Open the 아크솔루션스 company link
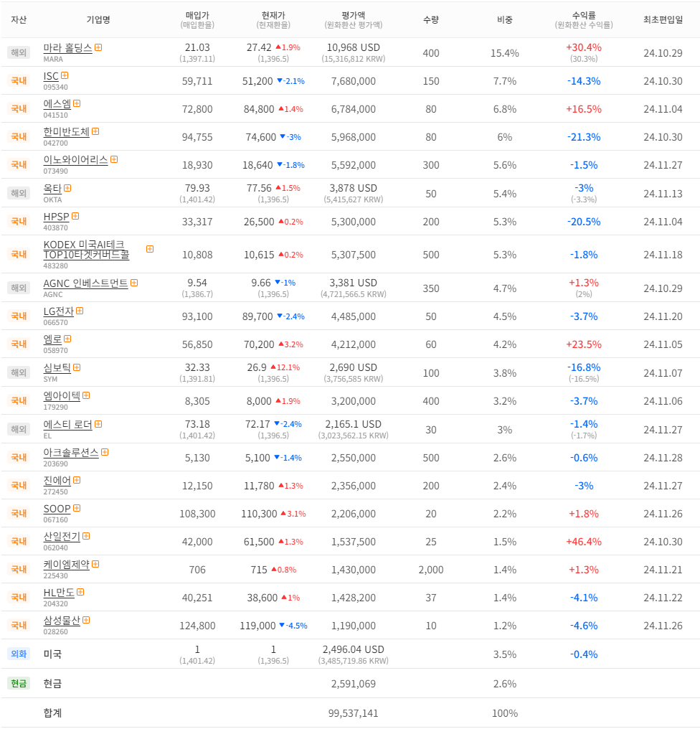700x729 pixels. coord(71,452)
